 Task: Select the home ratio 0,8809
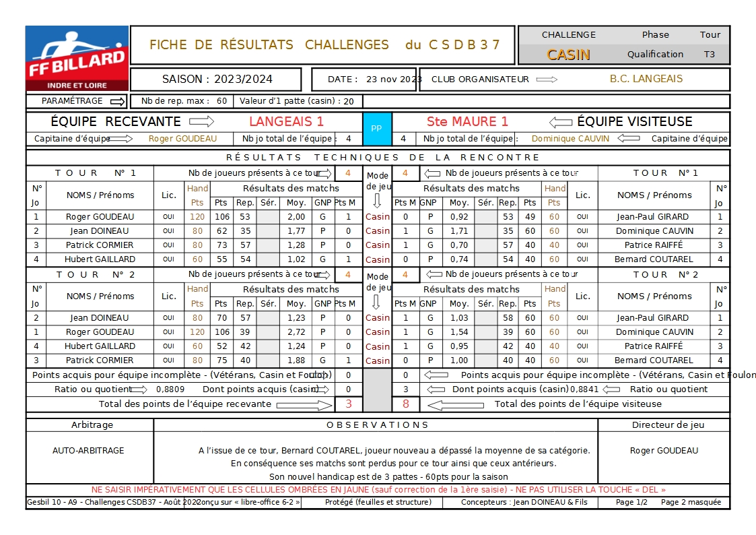click(170, 389)
